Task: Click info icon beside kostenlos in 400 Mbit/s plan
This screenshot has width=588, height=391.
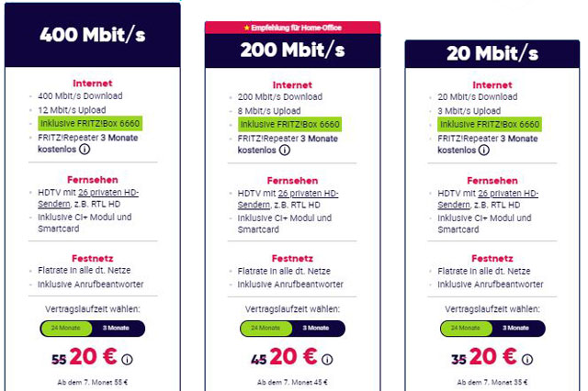Action: (84, 150)
